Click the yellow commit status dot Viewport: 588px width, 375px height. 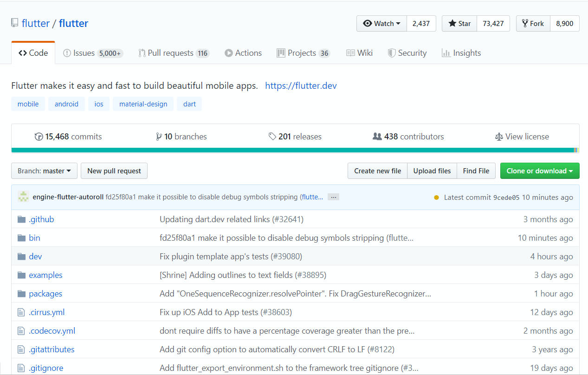click(x=436, y=197)
